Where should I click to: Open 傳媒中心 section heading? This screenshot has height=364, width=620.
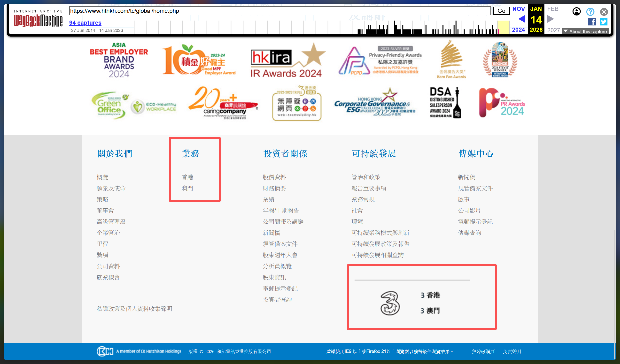(476, 153)
